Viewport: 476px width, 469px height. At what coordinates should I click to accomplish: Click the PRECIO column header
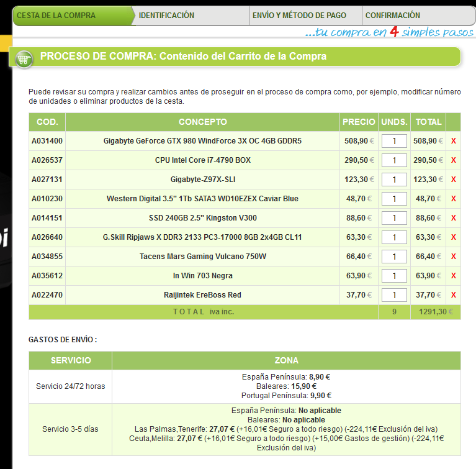(359, 122)
